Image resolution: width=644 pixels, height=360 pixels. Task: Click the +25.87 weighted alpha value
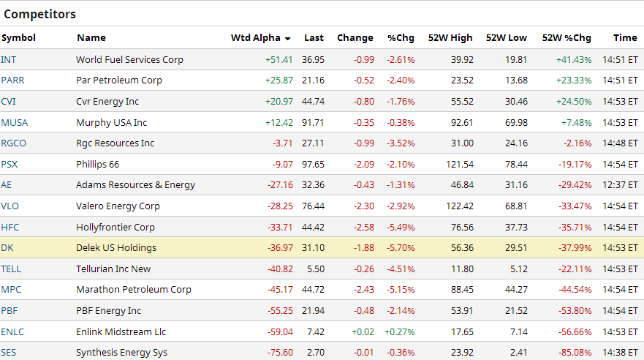coord(279,80)
